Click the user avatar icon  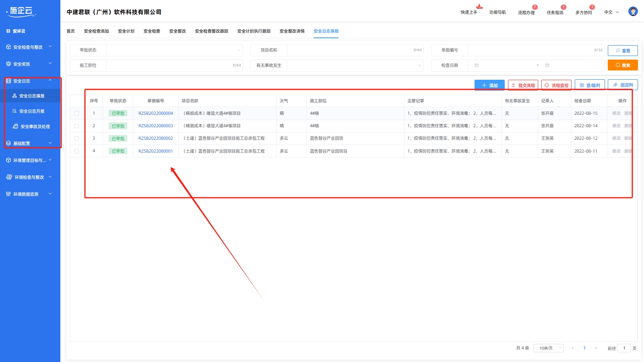pyautogui.click(x=633, y=12)
